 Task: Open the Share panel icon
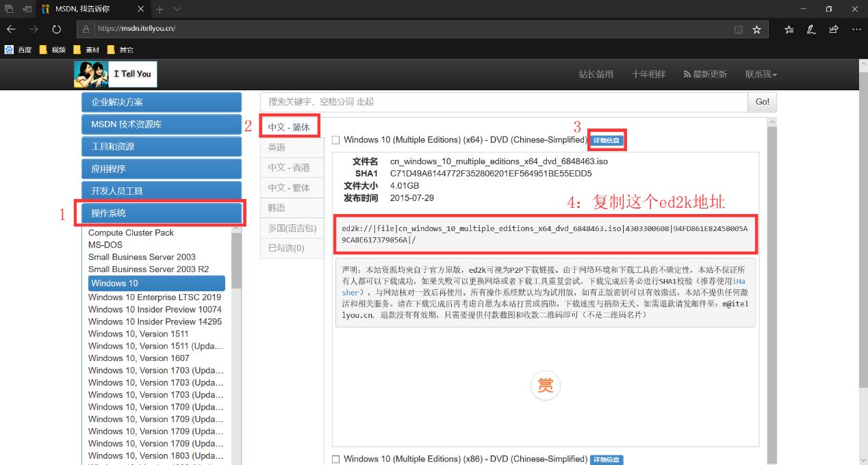point(834,29)
